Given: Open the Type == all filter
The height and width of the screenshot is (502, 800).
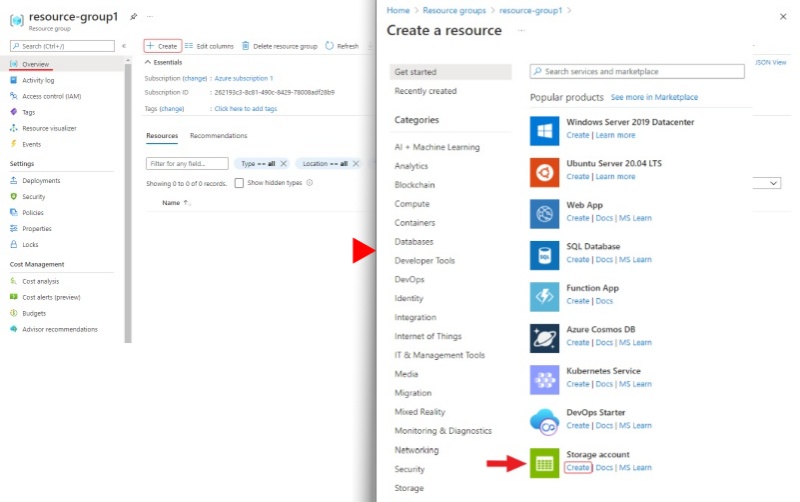Looking at the screenshot, I should click(259, 163).
